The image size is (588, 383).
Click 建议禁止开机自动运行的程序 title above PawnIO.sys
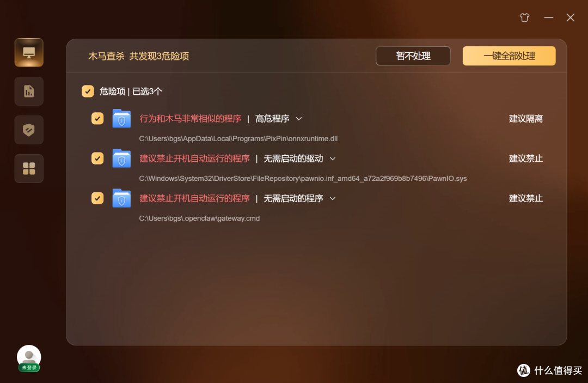[194, 159]
